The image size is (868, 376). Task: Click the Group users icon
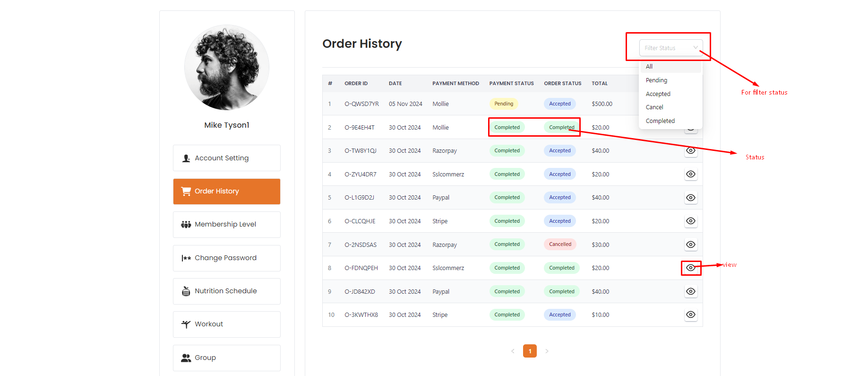point(186,358)
